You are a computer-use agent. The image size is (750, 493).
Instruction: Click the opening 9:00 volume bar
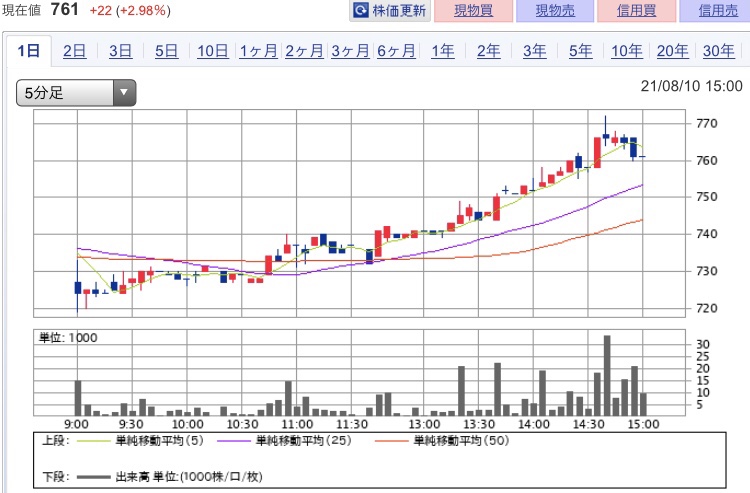[77, 398]
